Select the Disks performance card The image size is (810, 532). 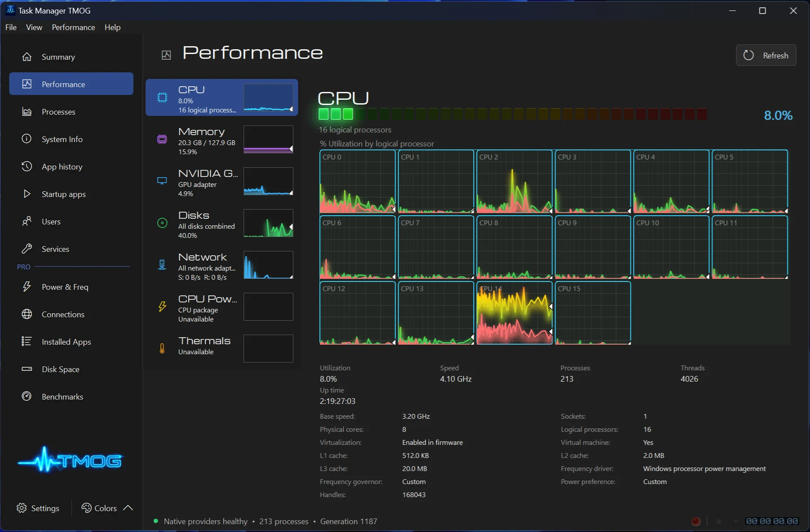coord(222,223)
